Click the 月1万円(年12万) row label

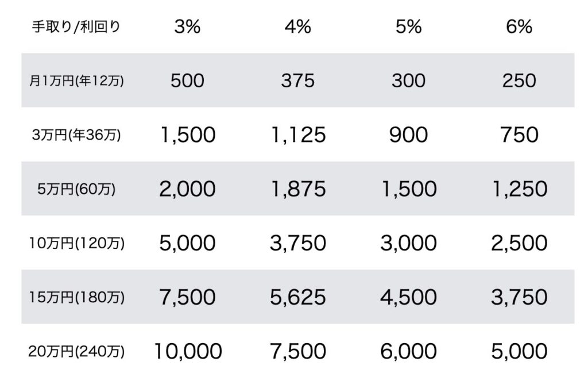pyautogui.click(x=76, y=80)
